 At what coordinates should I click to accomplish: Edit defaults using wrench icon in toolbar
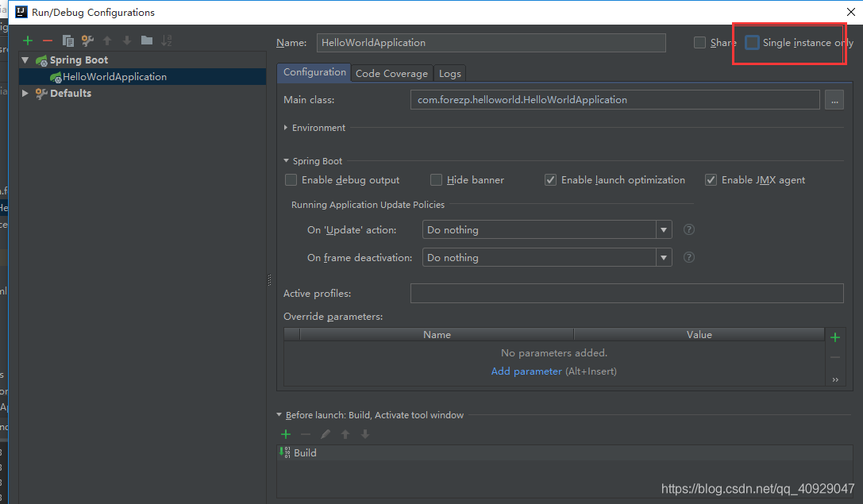pos(87,40)
